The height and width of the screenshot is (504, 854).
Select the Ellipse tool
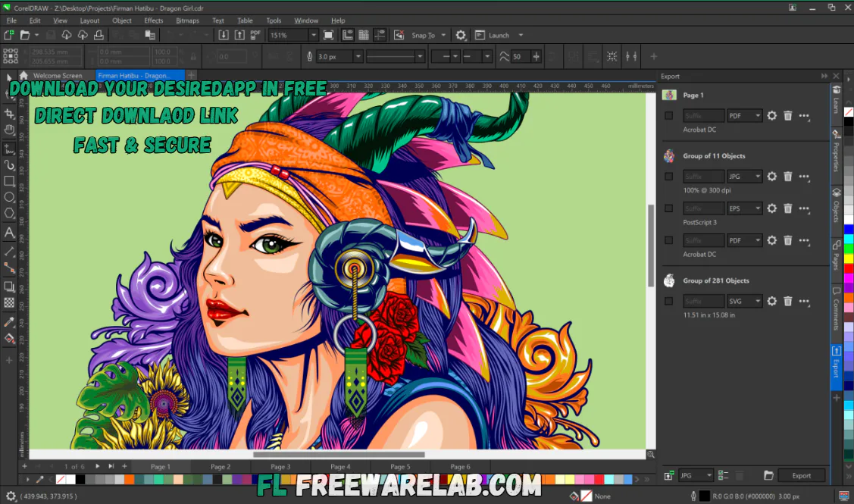click(10, 197)
